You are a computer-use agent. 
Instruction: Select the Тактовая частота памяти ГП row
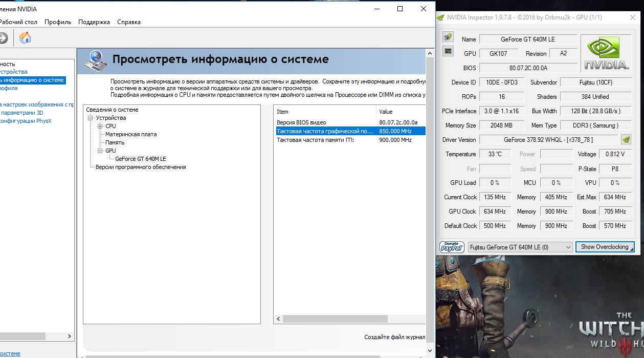point(350,140)
